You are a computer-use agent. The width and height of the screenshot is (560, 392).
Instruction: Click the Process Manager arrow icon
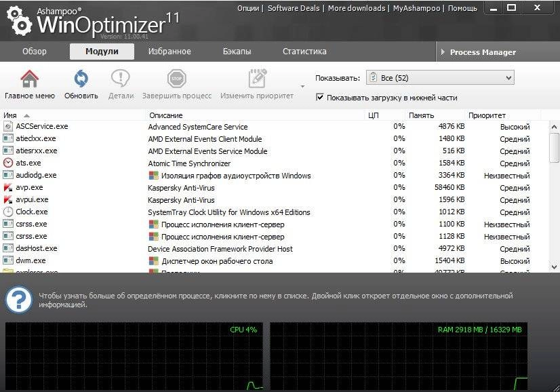[x=443, y=52]
